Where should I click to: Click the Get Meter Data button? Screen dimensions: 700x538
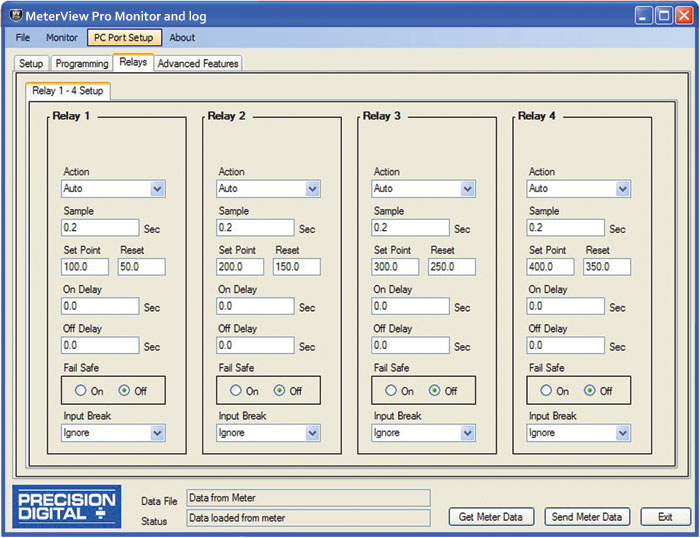click(491, 517)
